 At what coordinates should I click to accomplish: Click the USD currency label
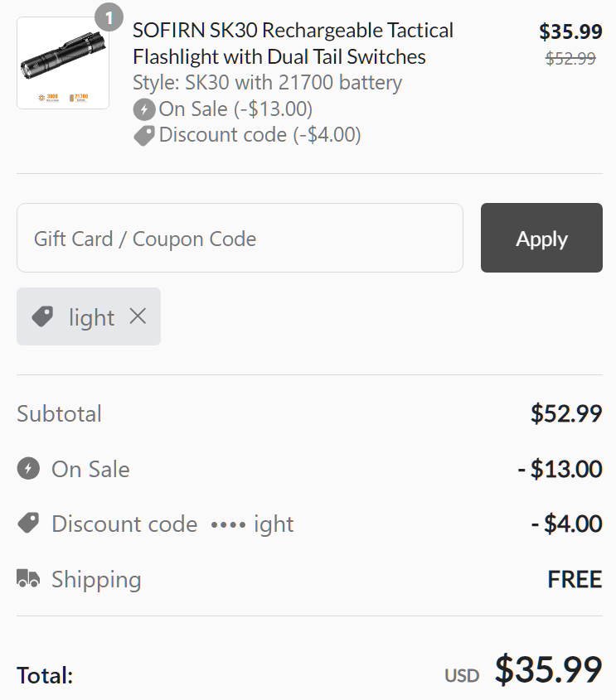point(462,675)
